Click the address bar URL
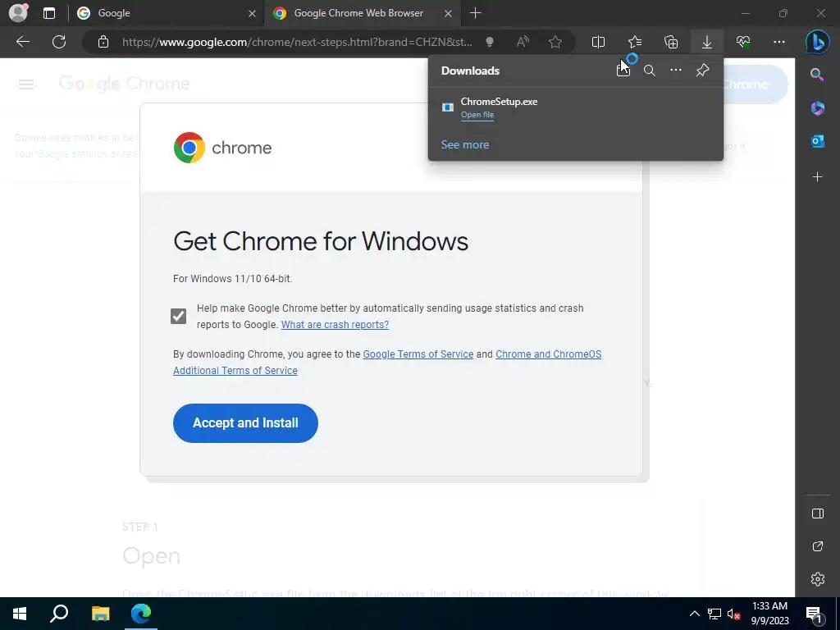840x630 pixels. [297, 42]
